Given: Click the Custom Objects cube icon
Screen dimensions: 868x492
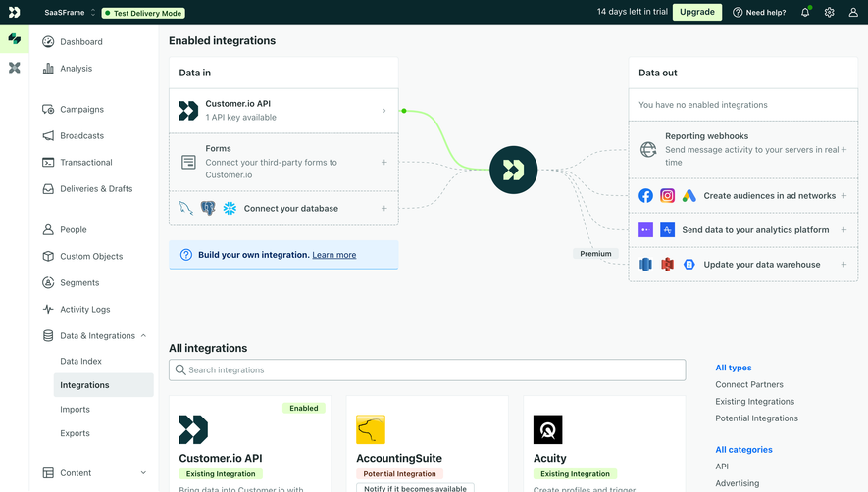Looking at the screenshot, I should (x=48, y=256).
